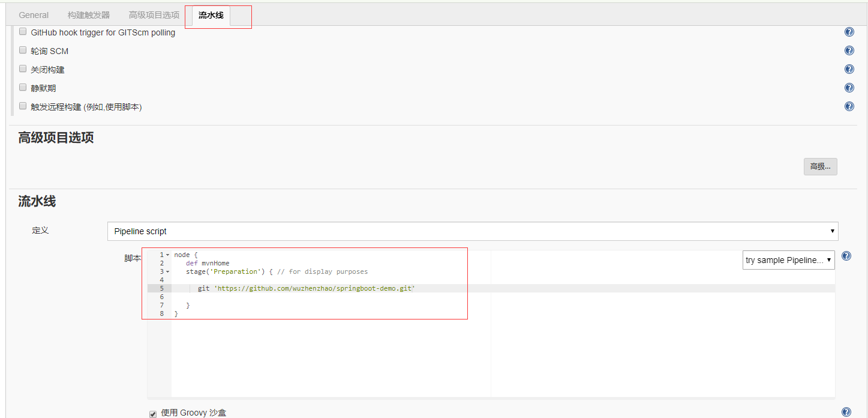
Task: Enable the 静默期 checkbox
Action: pos(23,87)
